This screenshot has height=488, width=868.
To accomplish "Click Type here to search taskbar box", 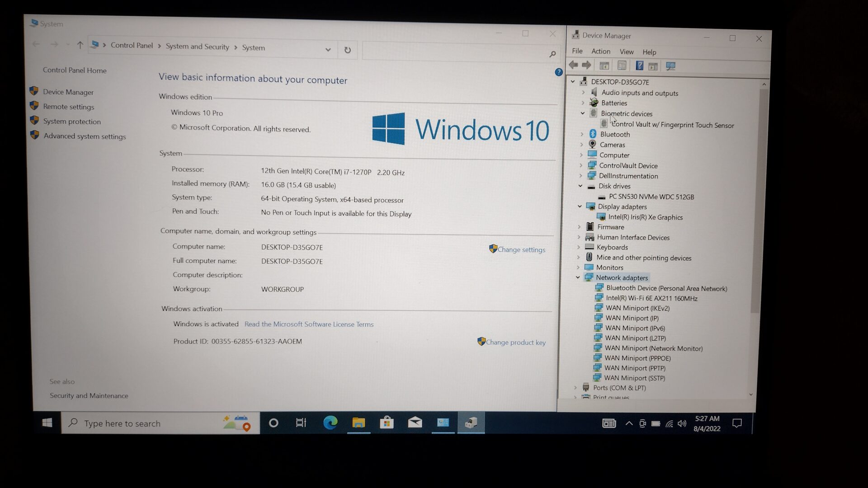I will [160, 423].
